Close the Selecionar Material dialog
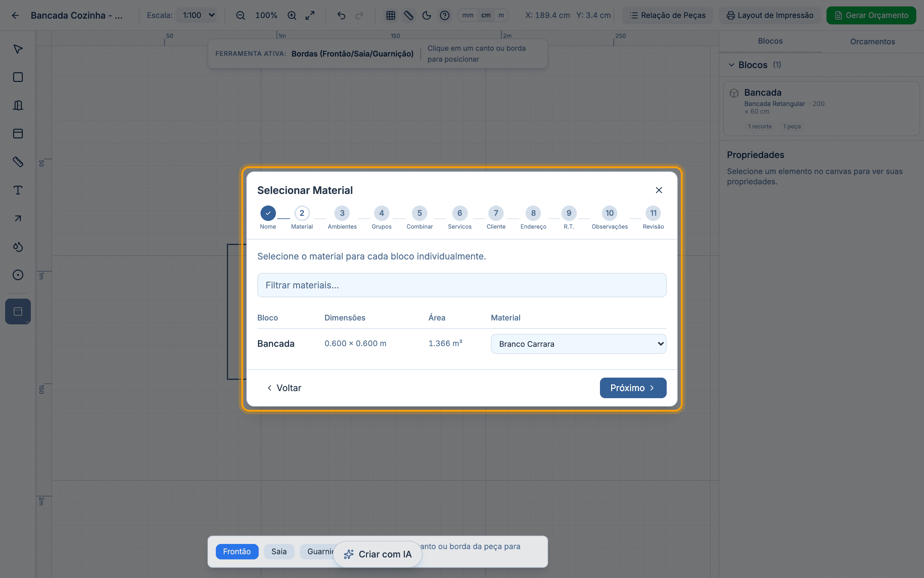Screen dimensions: 924x578 click(659, 190)
